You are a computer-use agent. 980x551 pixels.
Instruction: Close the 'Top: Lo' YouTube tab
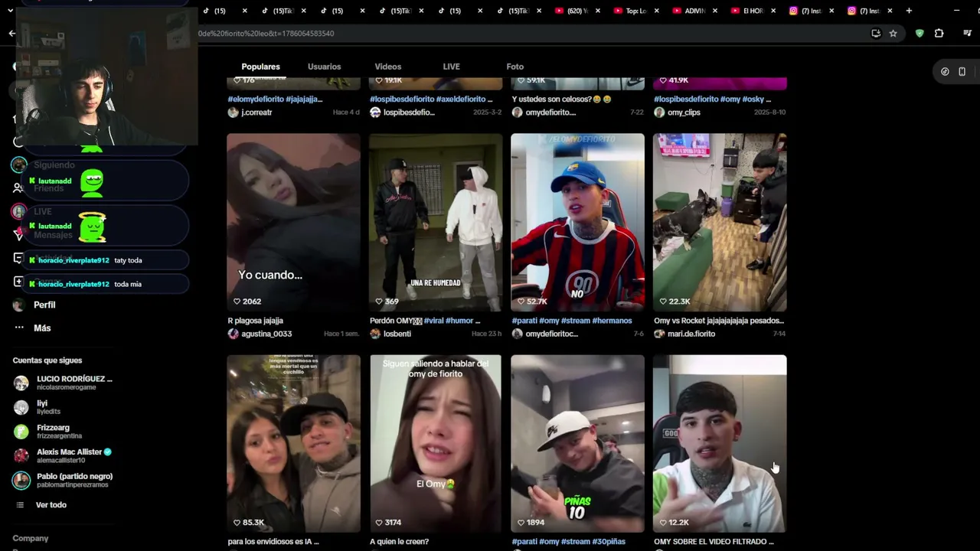[656, 11]
